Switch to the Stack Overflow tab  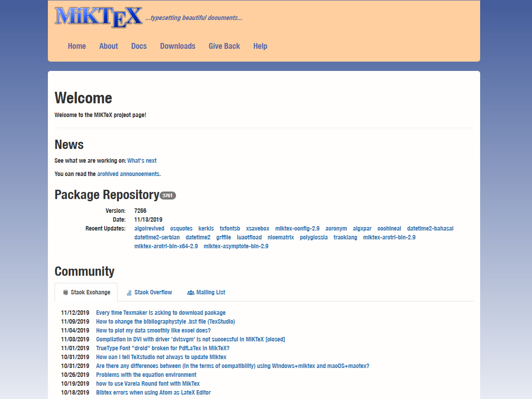click(153, 293)
